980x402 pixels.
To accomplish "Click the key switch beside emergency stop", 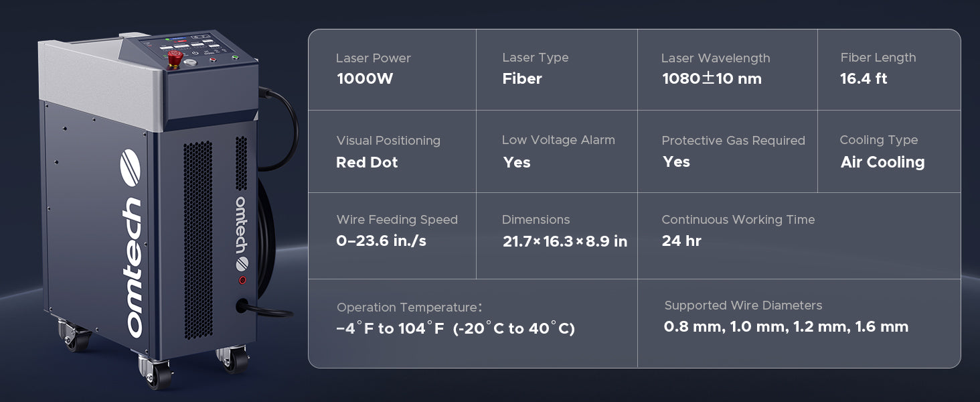I will (191, 62).
